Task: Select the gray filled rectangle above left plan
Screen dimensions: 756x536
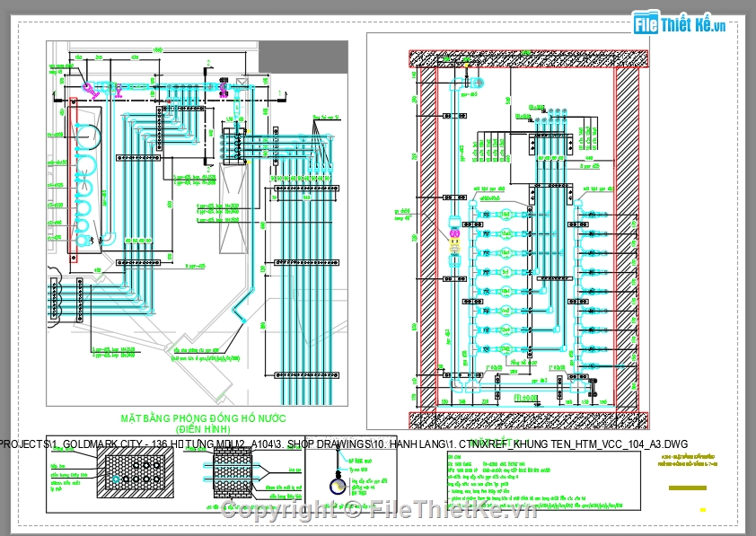Action: coord(303,57)
